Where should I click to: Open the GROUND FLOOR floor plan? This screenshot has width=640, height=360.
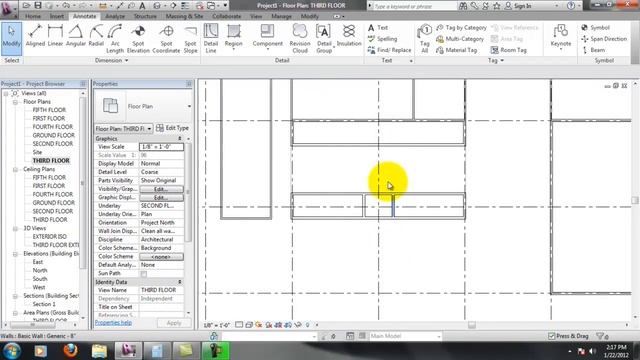coord(53,135)
